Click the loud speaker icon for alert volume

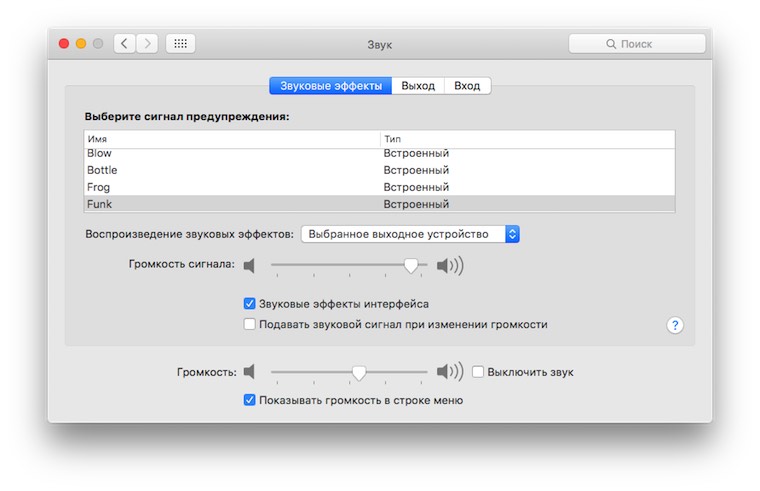point(450,266)
